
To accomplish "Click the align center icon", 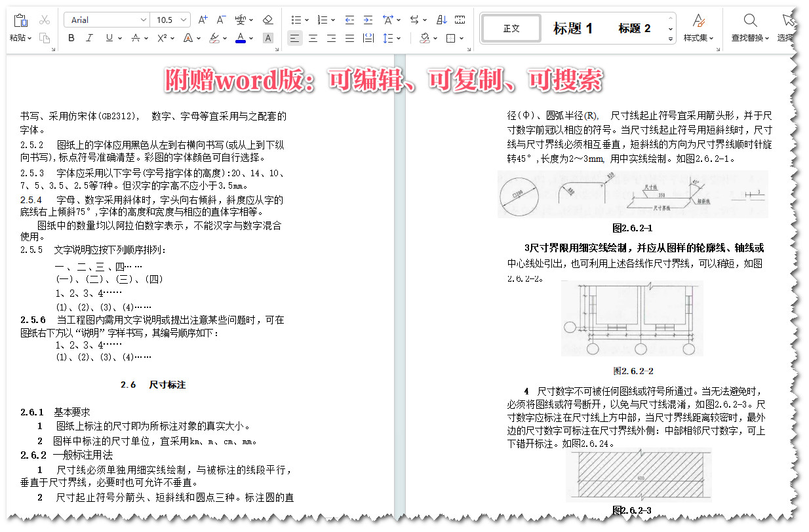I will click(313, 38).
